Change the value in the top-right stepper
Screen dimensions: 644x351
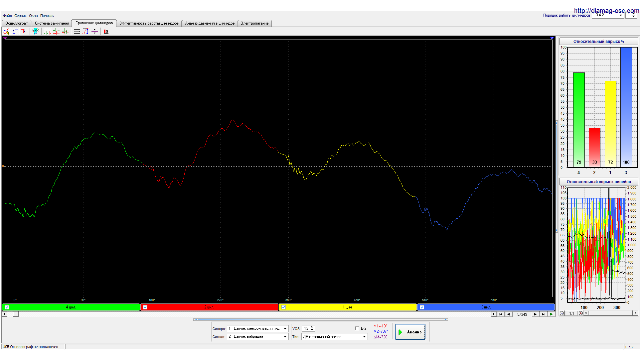tap(634, 15)
